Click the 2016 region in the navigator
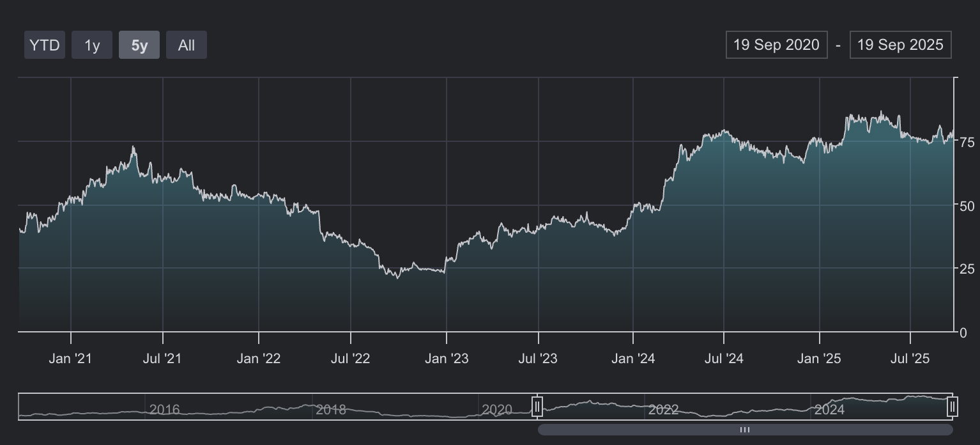The height and width of the screenshot is (445, 980). (164, 409)
